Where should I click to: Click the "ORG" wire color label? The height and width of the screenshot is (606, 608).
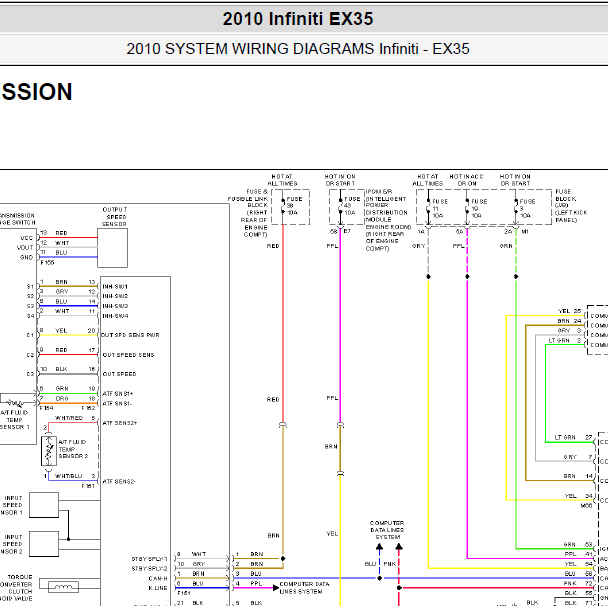62,398
